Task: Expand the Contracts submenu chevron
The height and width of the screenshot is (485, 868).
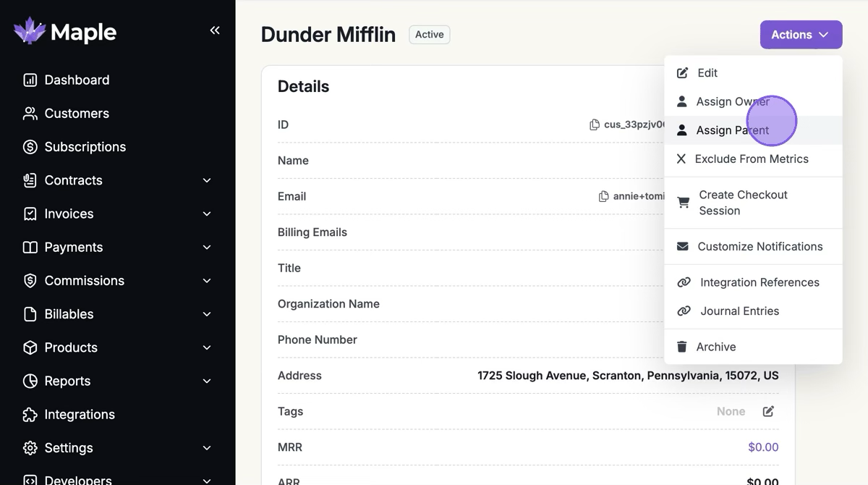Action: 207,180
